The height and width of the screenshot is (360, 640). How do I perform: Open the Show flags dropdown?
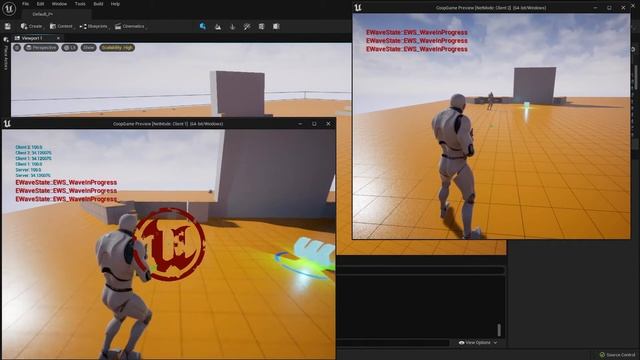pos(89,48)
